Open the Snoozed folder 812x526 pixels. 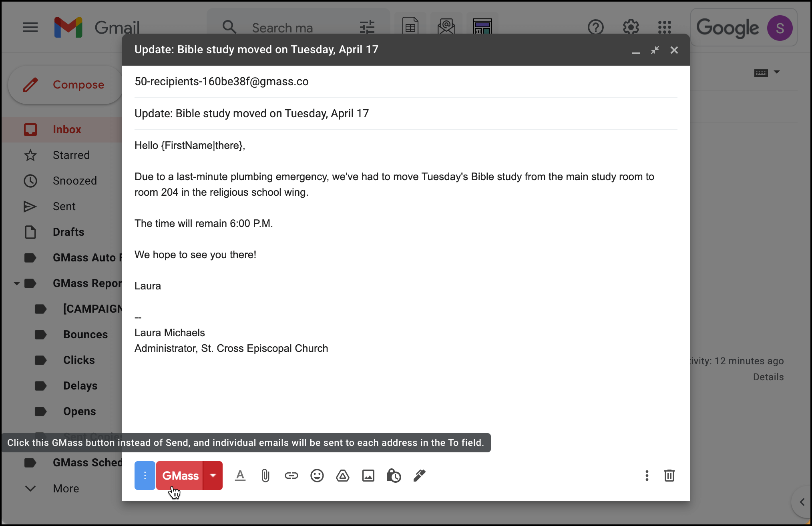[62, 181]
